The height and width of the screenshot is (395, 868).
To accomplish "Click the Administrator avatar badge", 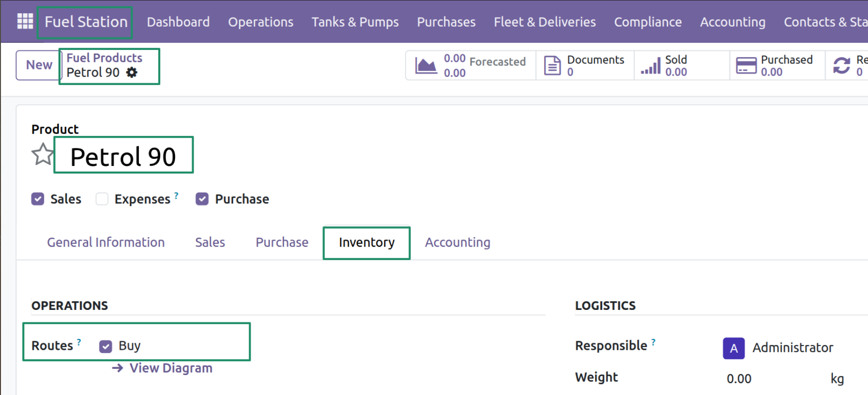I will click(x=734, y=348).
